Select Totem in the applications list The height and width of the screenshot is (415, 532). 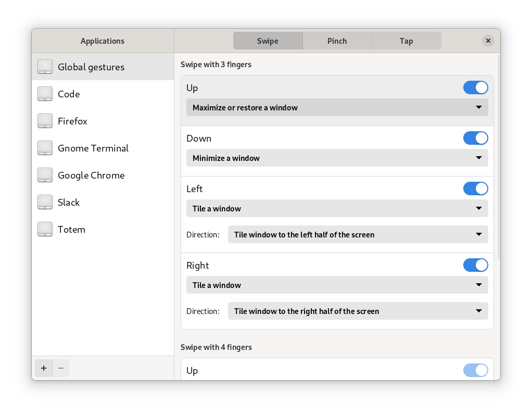point(103,230)
